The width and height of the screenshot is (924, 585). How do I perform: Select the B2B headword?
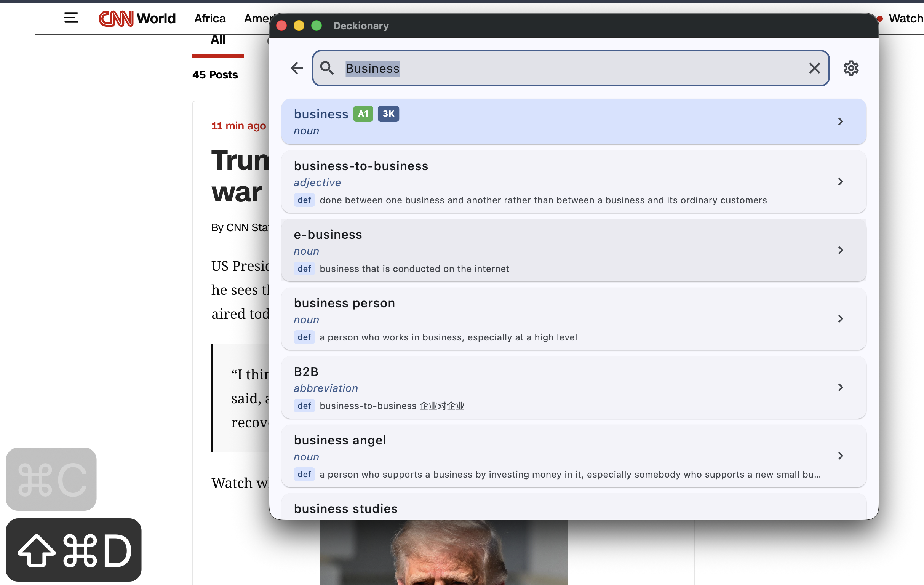[306, 372]
